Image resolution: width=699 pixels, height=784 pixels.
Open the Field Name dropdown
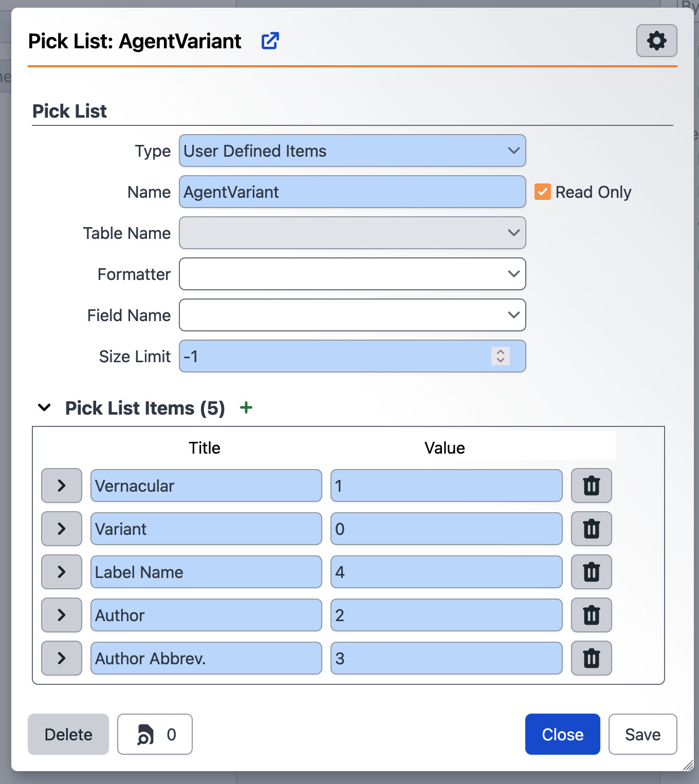tap(352, 315)
